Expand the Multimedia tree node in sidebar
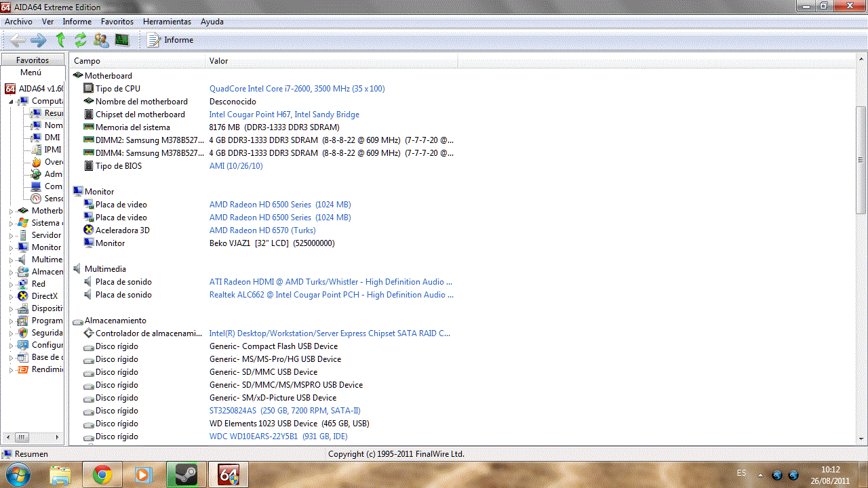 click(12, 260)
